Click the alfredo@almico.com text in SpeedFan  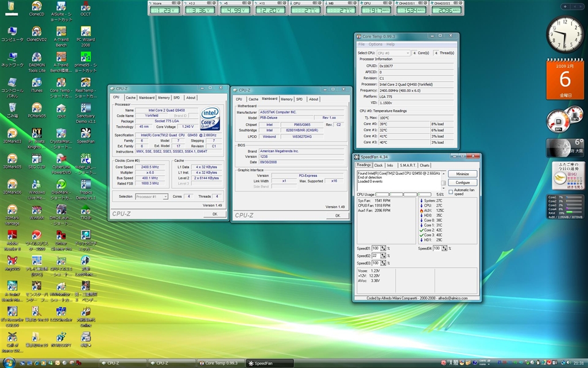451,298
